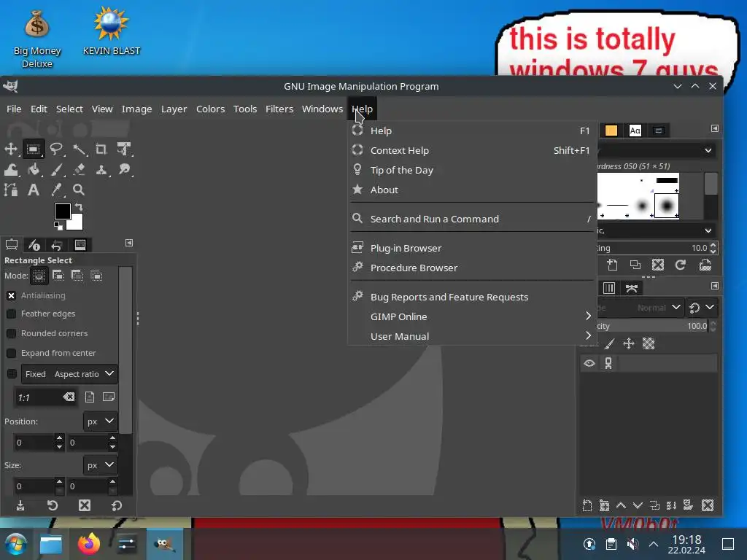Select the Rectangle Select tool icon
This screenshot has height=560, width=747.
(x=34, y=149)
